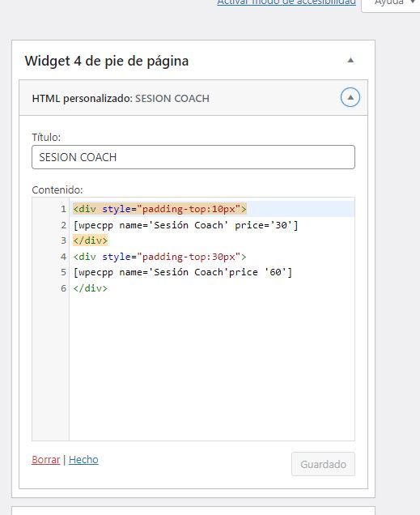Click the Hecho link
420x515 pixels.
pos(83,459)
